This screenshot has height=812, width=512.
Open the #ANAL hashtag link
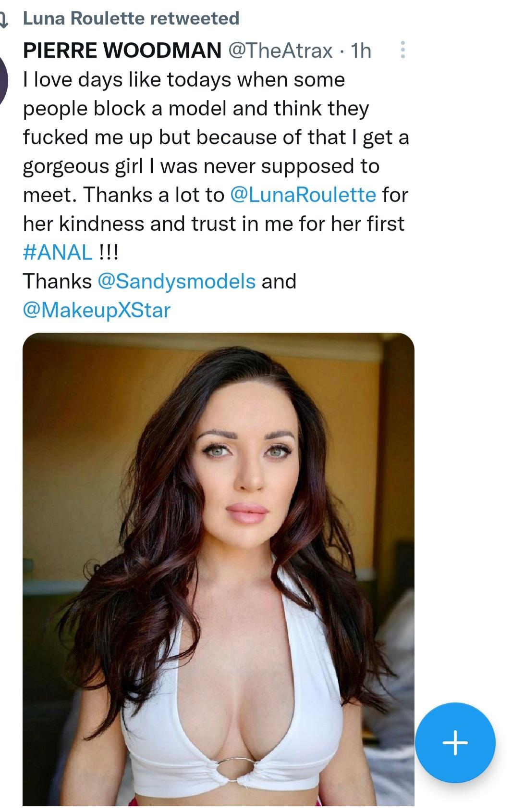(58, 252)
